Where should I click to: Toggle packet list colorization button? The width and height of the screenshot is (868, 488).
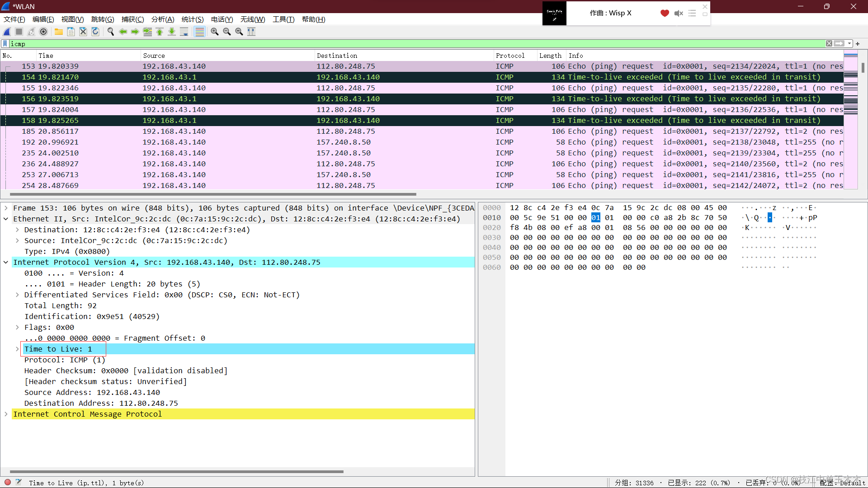pyautogui.click(x=199, y=32)
